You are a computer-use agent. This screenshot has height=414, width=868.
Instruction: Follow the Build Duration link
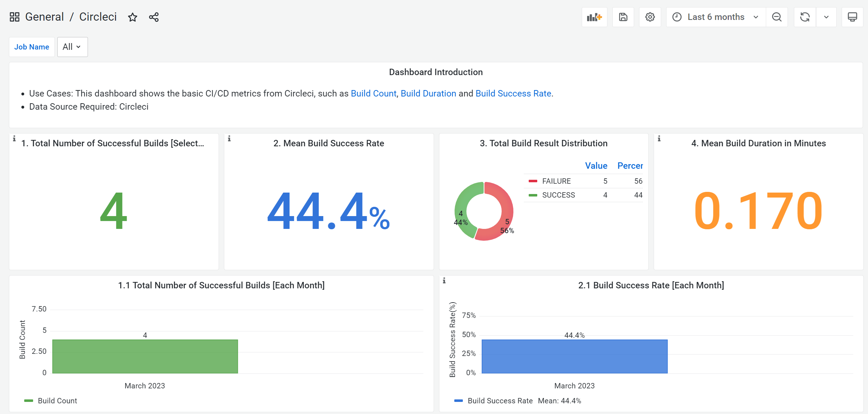coord(428,94)
